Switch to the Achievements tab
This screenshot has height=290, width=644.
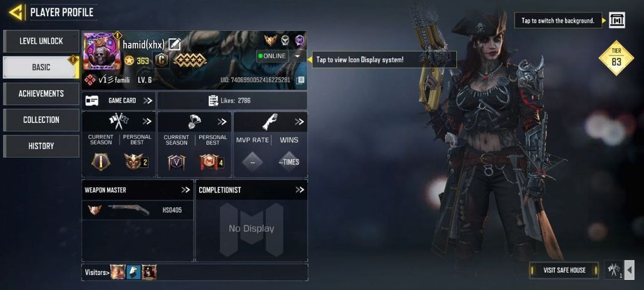(x=41, y=94)
